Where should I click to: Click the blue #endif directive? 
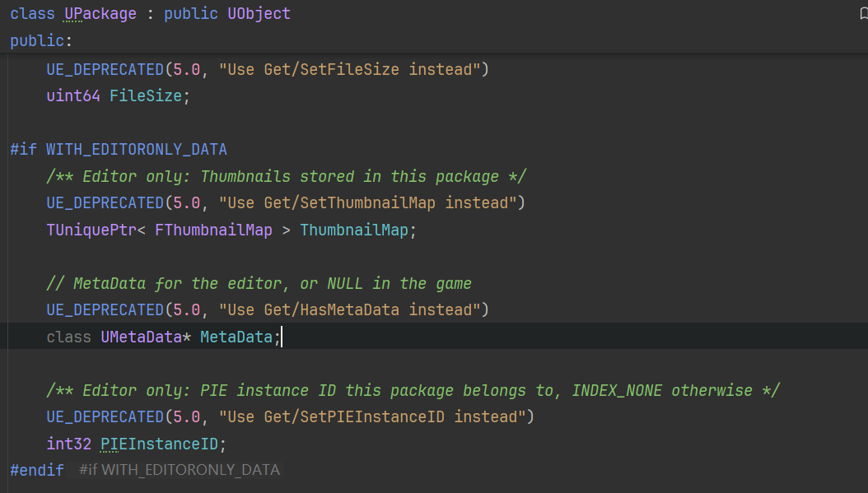click(37, 470)
